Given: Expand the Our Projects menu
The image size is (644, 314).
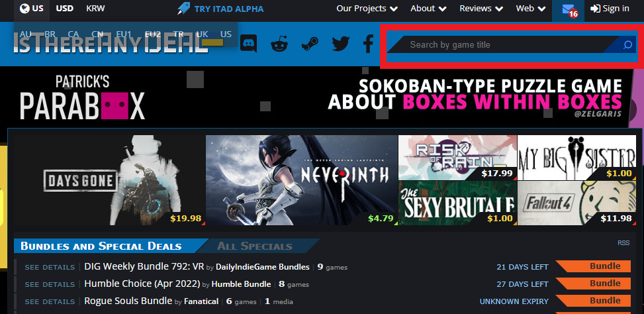Looking at the screenshot, I should click(367, 8).
